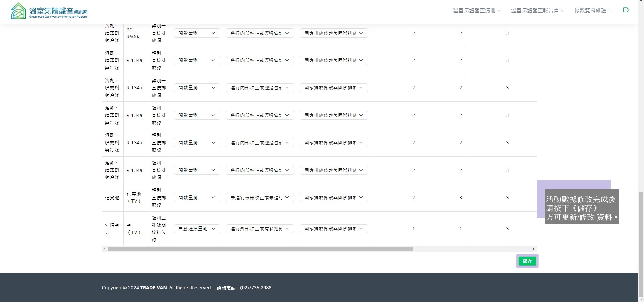Open 自動連續量測 dropdown in 外購電力 row
This screenshot has width=644, height=302.
coord(197,229)
